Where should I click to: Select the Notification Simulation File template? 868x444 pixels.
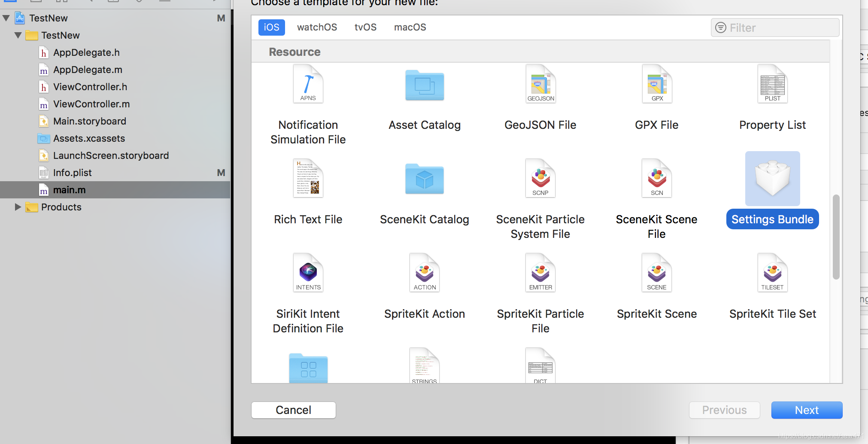[x=308, y=105]
